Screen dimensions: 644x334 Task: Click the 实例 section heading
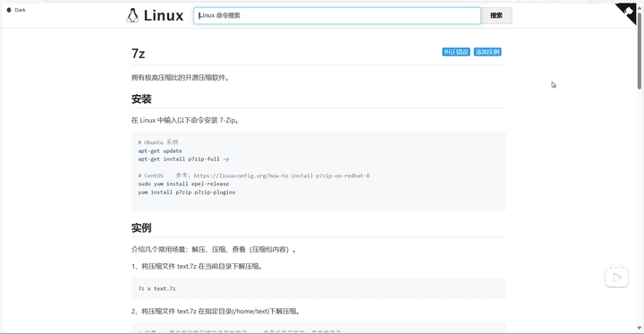141,227
